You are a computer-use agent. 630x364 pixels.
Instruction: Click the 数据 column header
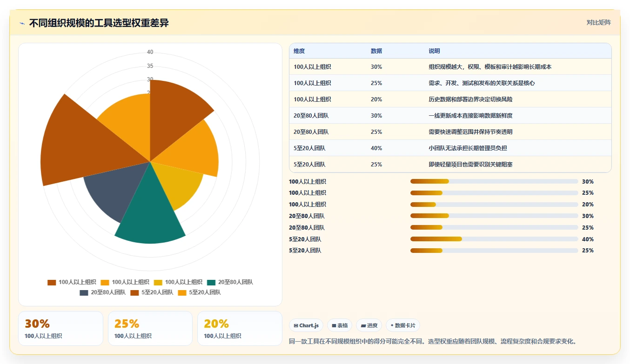click(x=376, y=51)
